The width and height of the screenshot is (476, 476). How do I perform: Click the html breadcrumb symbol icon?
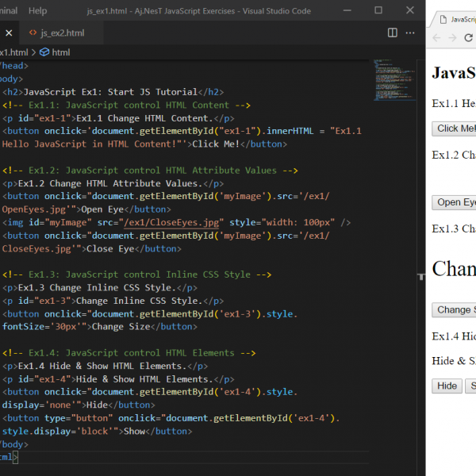(x=44, y=52)
